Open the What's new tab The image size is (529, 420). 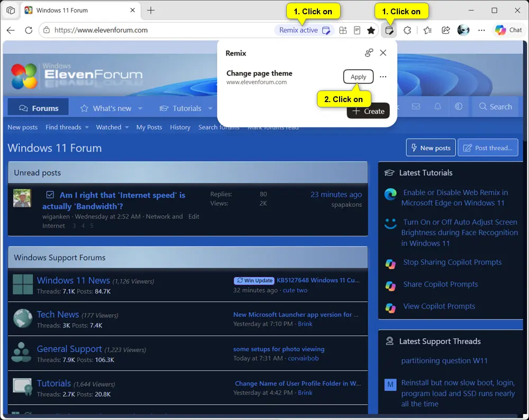pyautogui.click(x=107, y=108)
